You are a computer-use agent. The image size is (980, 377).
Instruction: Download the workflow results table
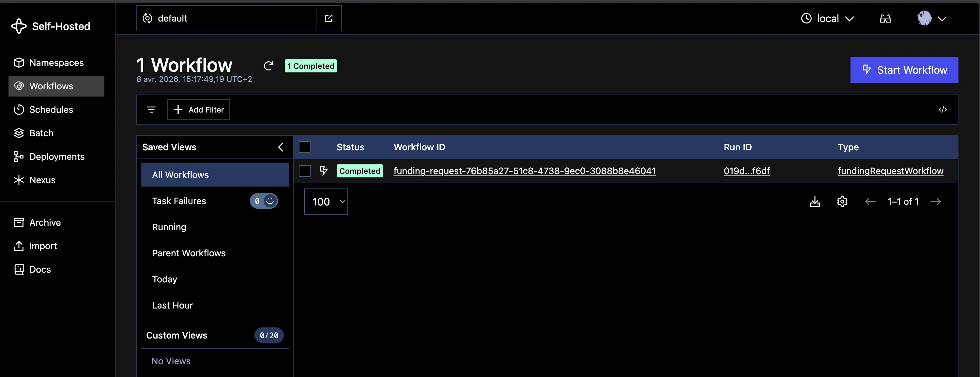[815, 202]
